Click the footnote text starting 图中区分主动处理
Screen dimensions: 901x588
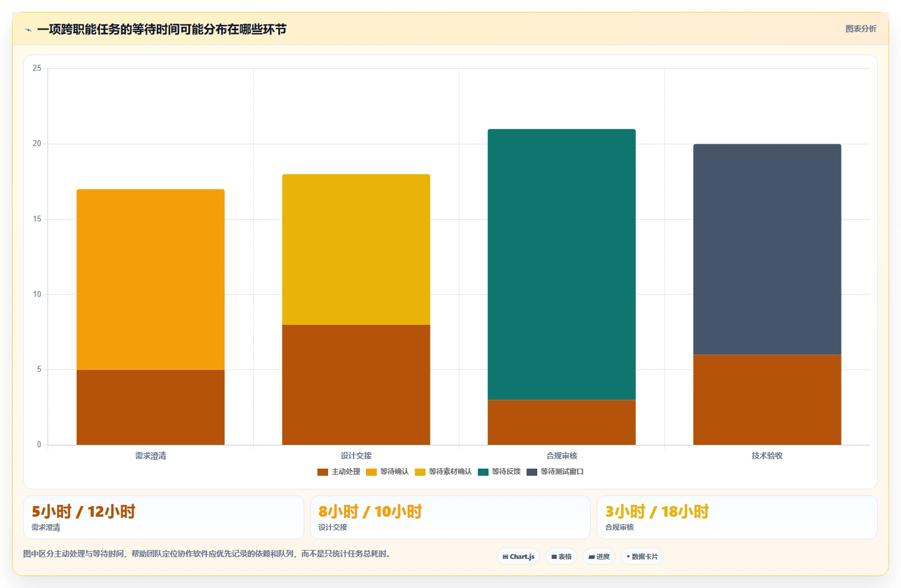208,554
